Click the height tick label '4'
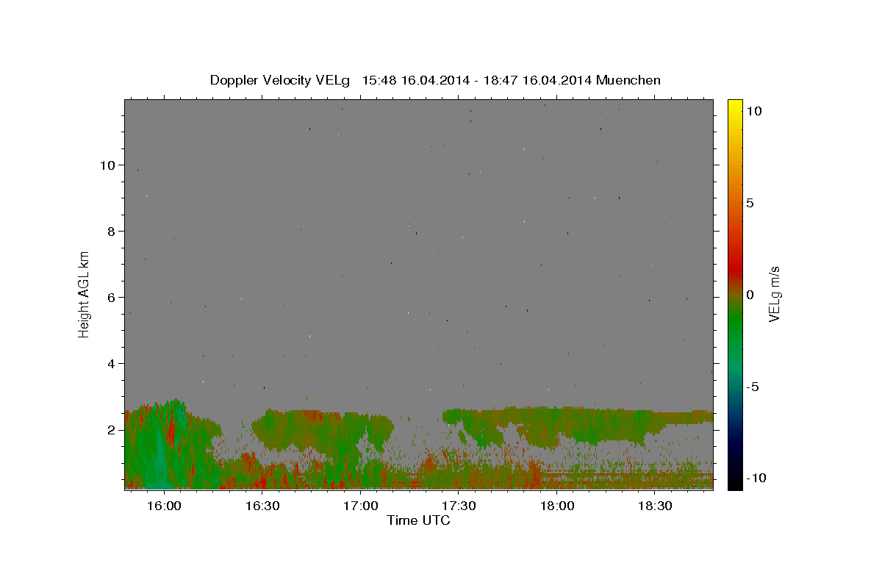 (112, 364)
